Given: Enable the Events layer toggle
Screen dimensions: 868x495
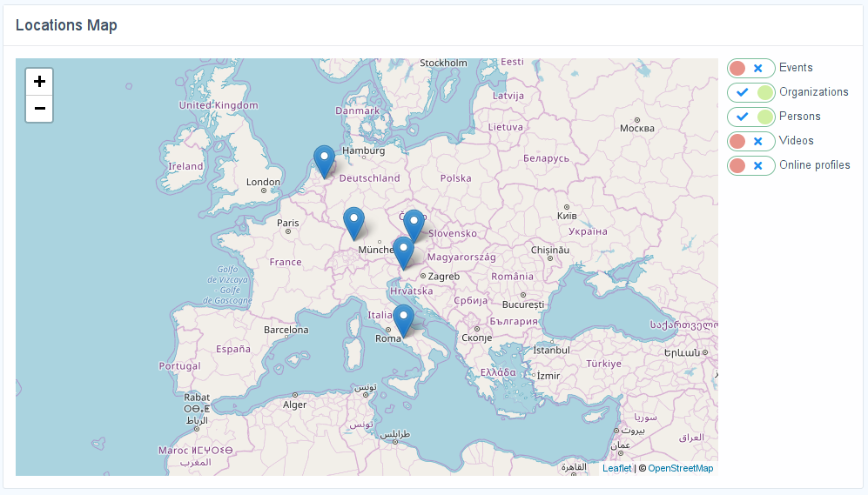Looking at the screenshot, I should click(x=750, y=68).
